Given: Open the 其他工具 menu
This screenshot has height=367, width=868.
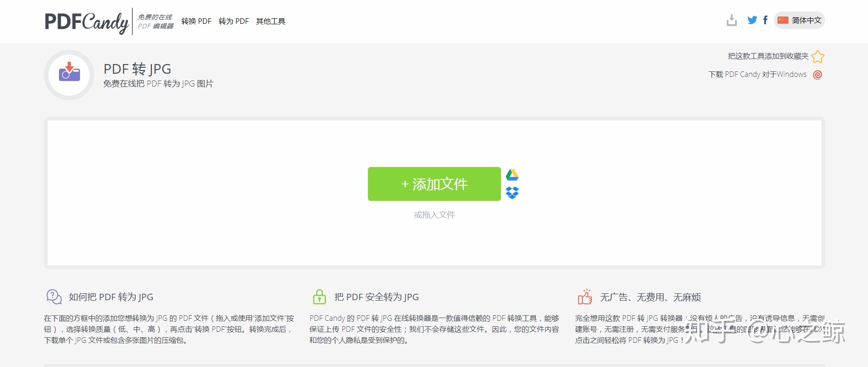Looking at the screenshot, I should pos(271,21).
